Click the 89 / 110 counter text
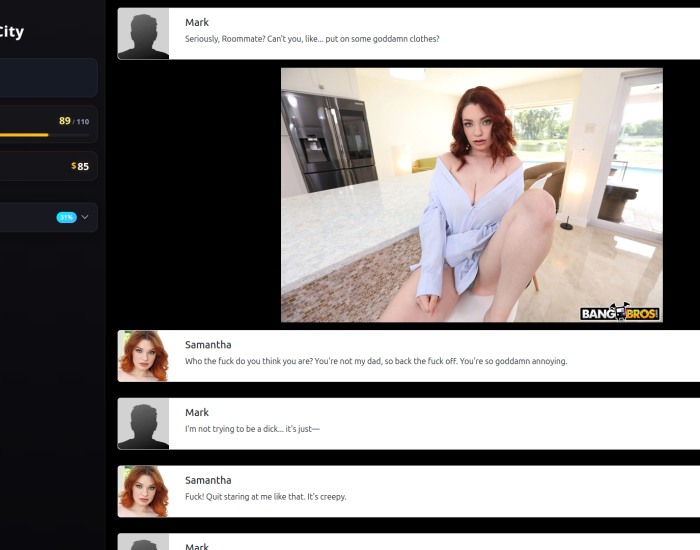The width and height of the screenshot is (700, 550). 74,121
